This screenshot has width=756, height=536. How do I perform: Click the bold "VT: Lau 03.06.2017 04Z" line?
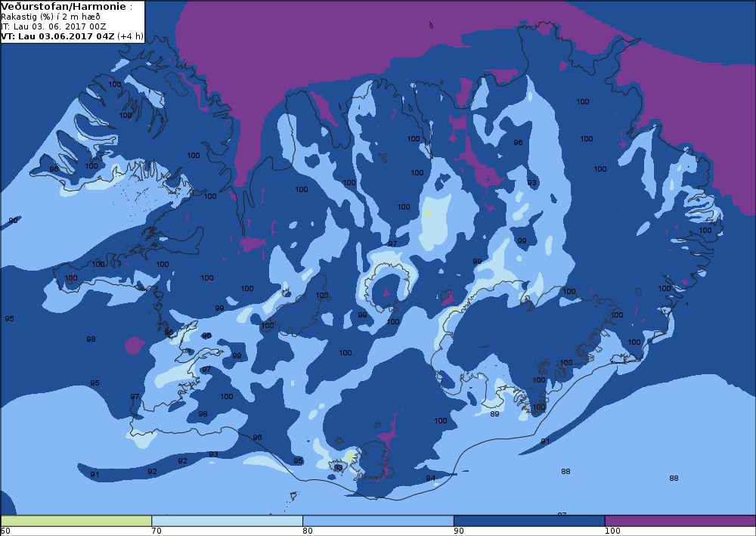58,36
